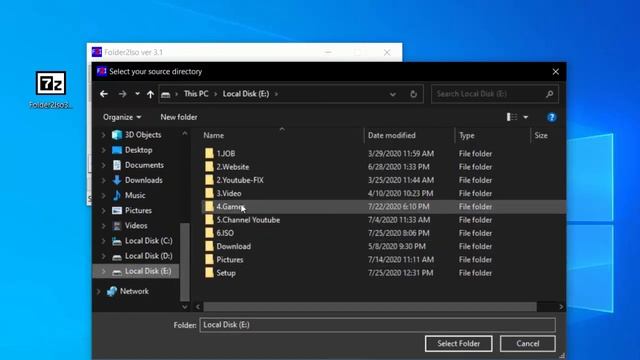Go back in the folder dialog
The height and width of the screenshot is (360, 640).
[104, 94]
